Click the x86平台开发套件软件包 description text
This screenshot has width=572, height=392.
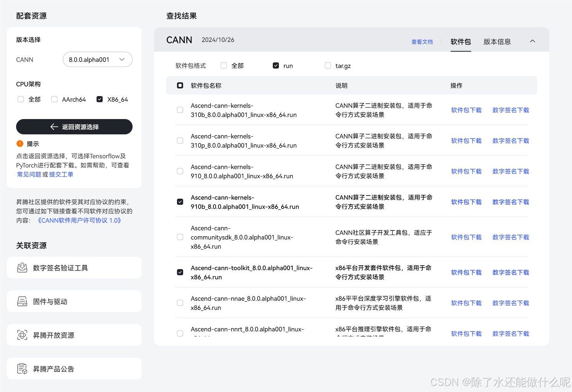pos(384,272)
